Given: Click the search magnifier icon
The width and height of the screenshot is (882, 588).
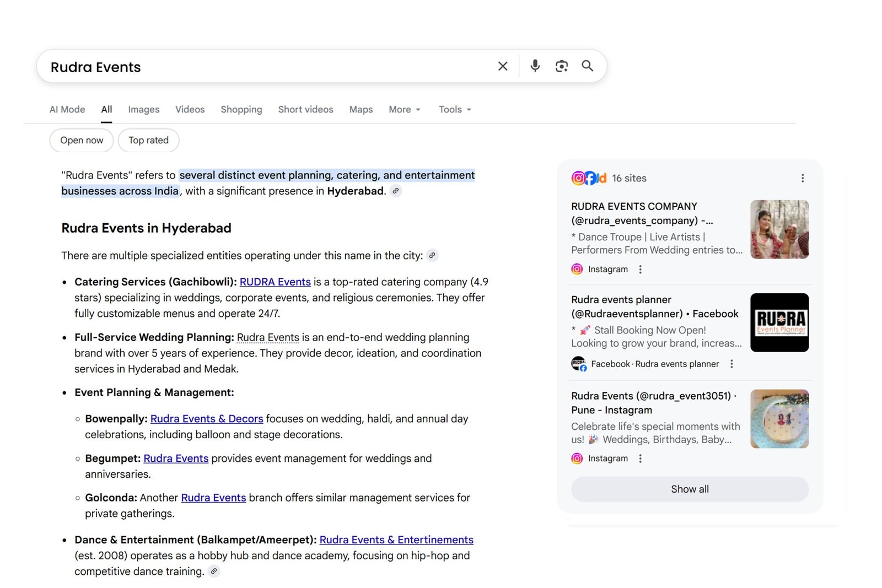Looking at the screenshot, I should tap(587, 66).
